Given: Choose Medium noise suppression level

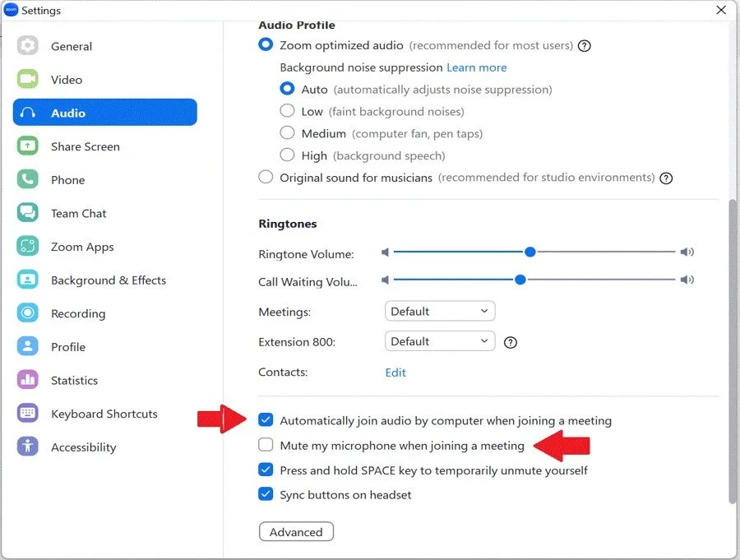Looking at the screenshot, I should 287,132.
